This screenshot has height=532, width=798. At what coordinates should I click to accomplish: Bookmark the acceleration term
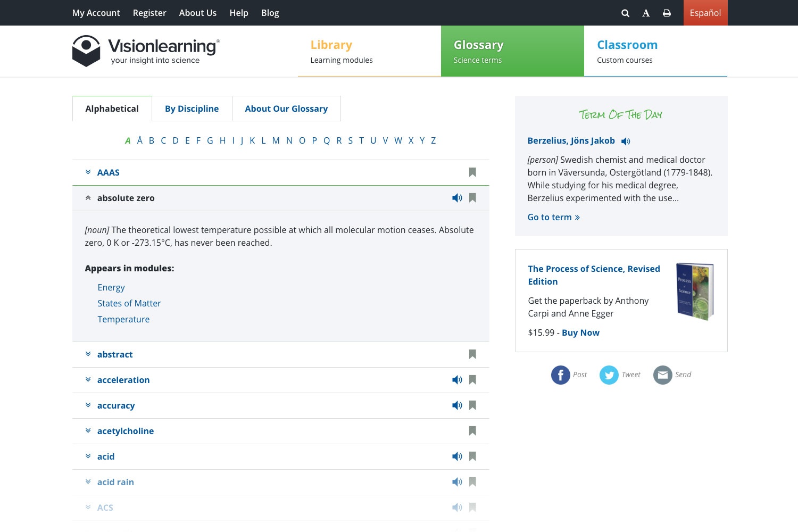(472, 380)
